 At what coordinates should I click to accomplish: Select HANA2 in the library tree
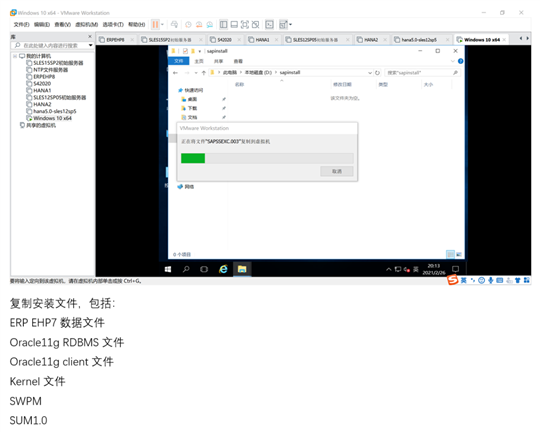click(42, 104)
